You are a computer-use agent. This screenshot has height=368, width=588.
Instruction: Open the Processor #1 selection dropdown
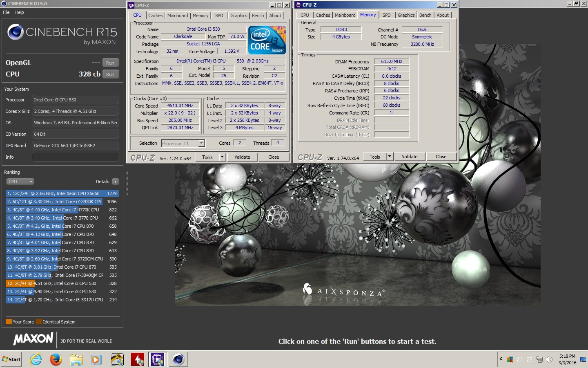point(183,143)
